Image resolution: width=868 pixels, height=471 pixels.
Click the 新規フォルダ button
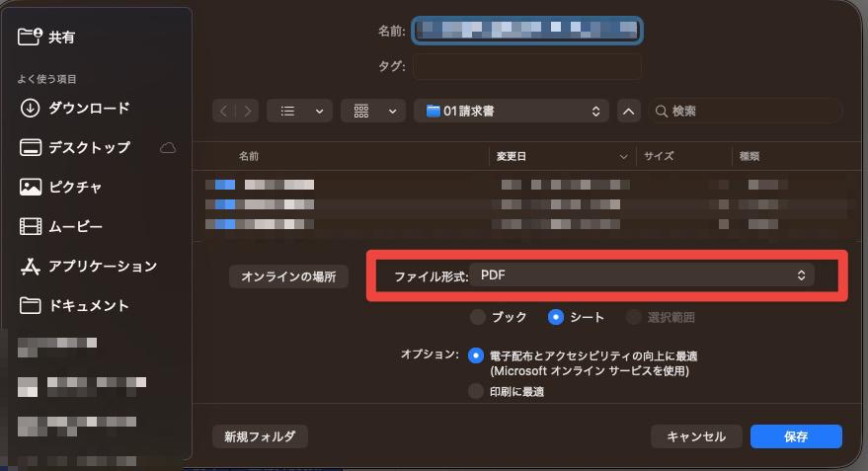(260, 436)
